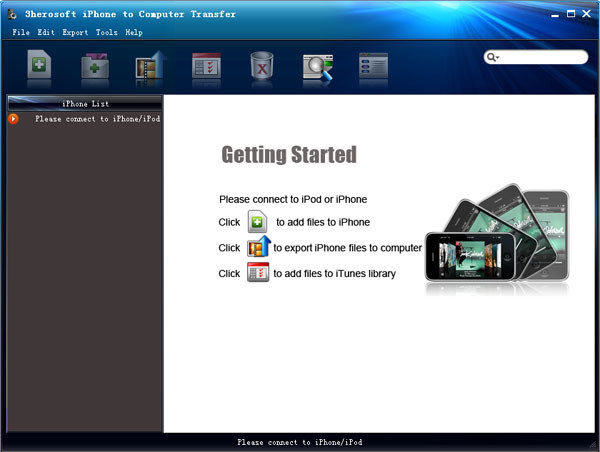Click 'to export iPhone files to computer' text

347,248
